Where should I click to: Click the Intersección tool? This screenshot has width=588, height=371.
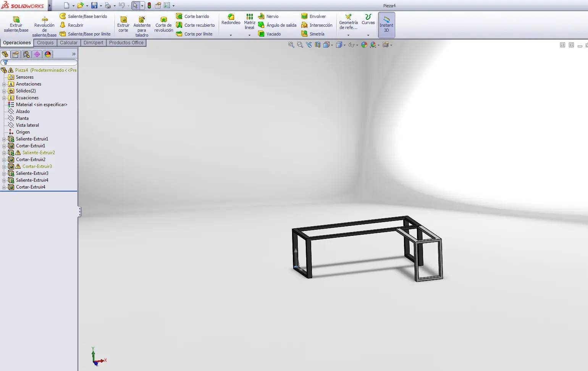[x=317, y=25]
